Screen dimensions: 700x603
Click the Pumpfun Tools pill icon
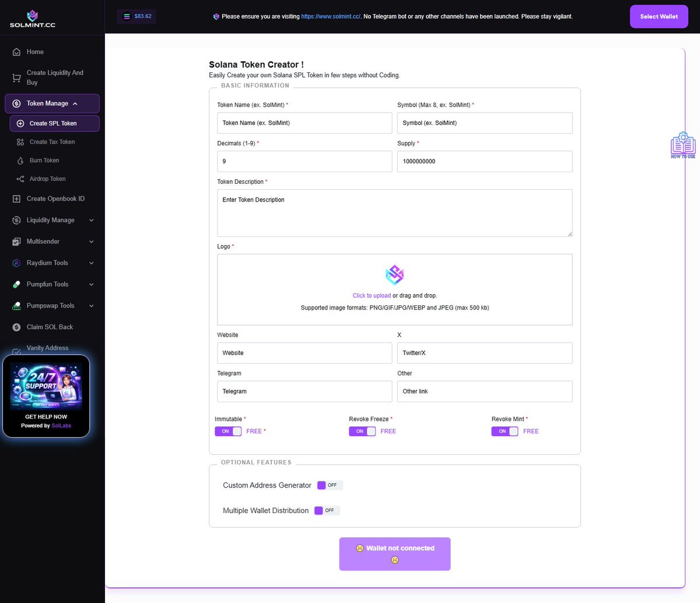click(x=16, y=284)
